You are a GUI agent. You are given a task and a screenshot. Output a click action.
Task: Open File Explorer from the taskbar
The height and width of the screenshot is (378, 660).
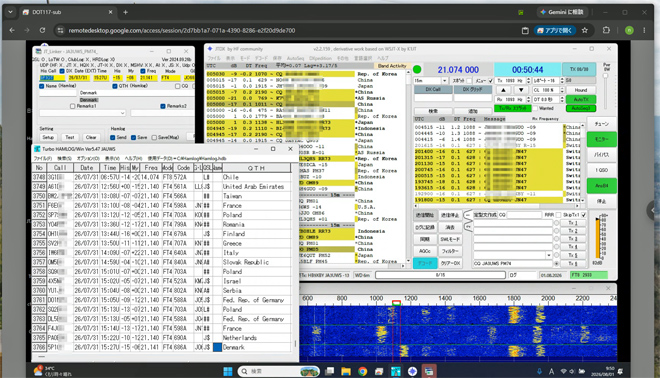346,371
